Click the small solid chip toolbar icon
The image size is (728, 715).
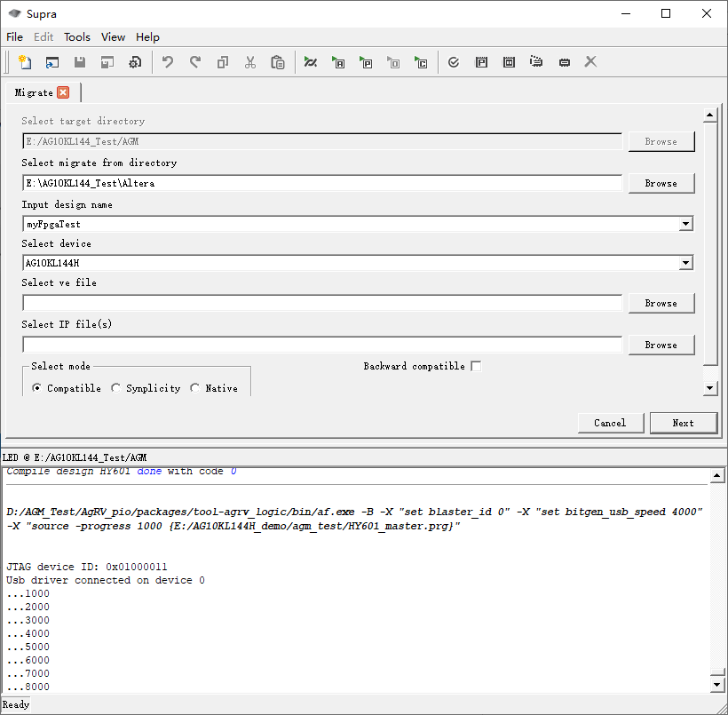[x=565, y=62]
